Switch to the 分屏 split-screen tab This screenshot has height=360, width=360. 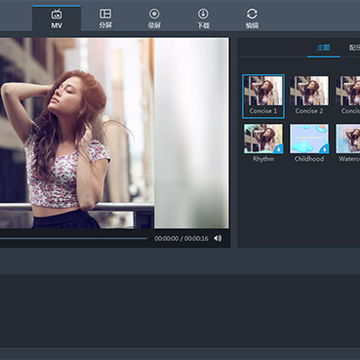click(105, 18)
